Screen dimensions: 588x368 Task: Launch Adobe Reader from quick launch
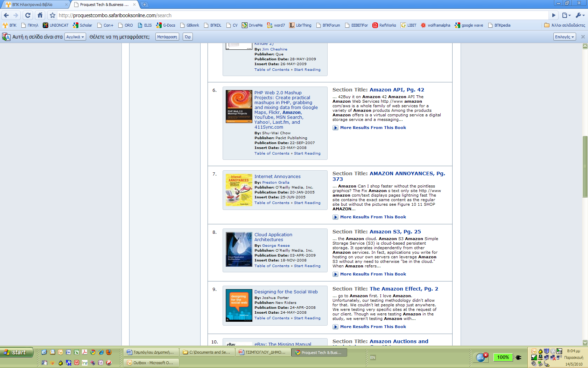pyautogui.click(x=85, y=352)
